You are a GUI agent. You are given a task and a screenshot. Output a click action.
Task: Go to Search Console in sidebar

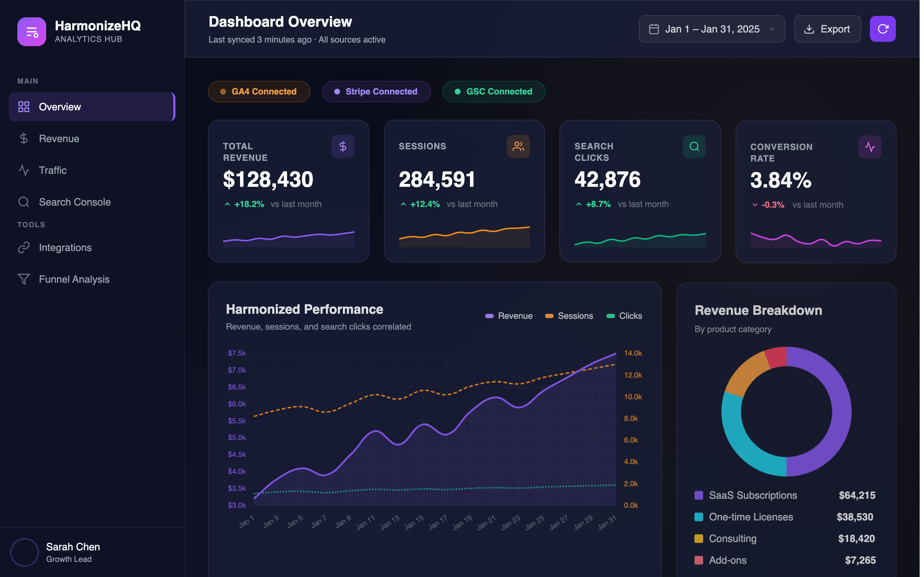[74, 202]
